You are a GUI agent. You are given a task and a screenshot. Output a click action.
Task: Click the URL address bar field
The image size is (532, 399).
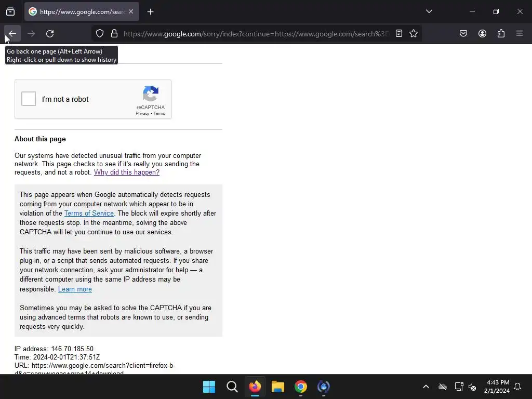tap(256, 34)
